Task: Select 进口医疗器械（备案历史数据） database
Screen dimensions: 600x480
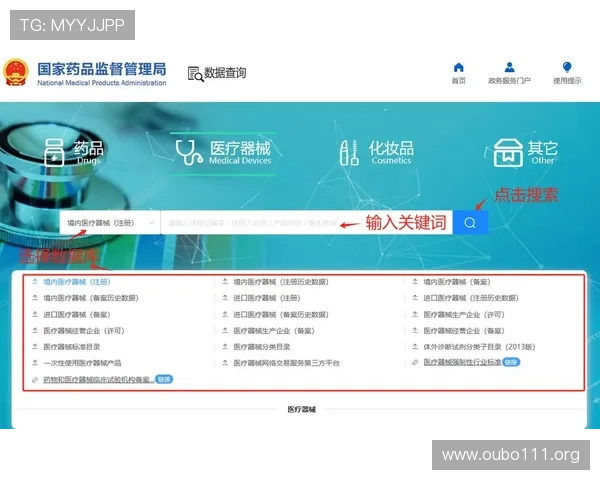Action: coord(281,315)
